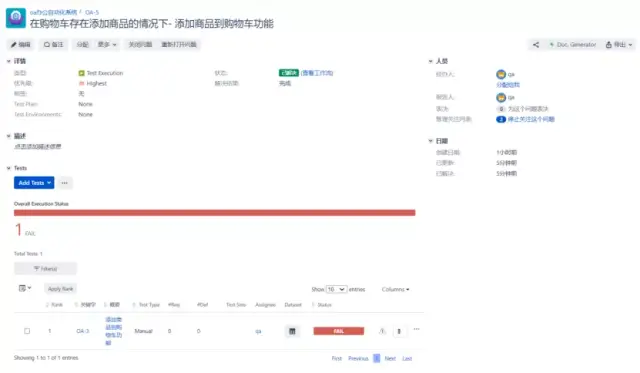Sort by the Rank column header
640x373 pixels.
click(x=57, y=305)
